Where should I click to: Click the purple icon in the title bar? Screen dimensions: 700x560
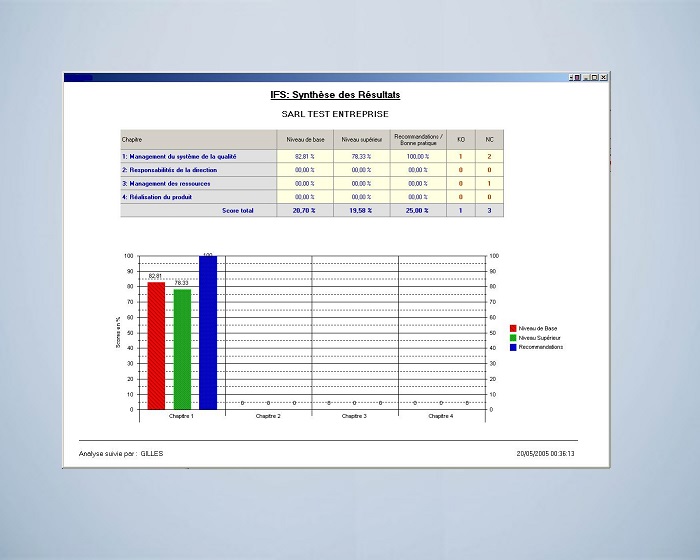[577, 77]
